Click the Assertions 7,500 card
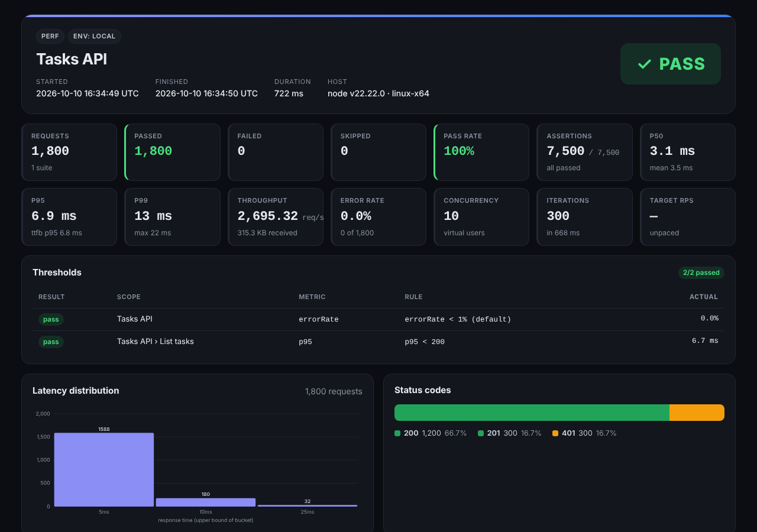 coord(584,152)
